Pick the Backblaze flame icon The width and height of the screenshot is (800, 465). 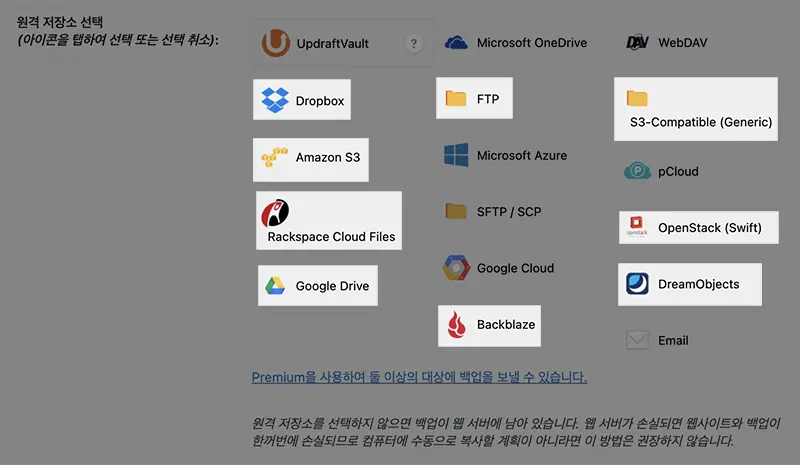pyautogui.click(x=456, y=325)
